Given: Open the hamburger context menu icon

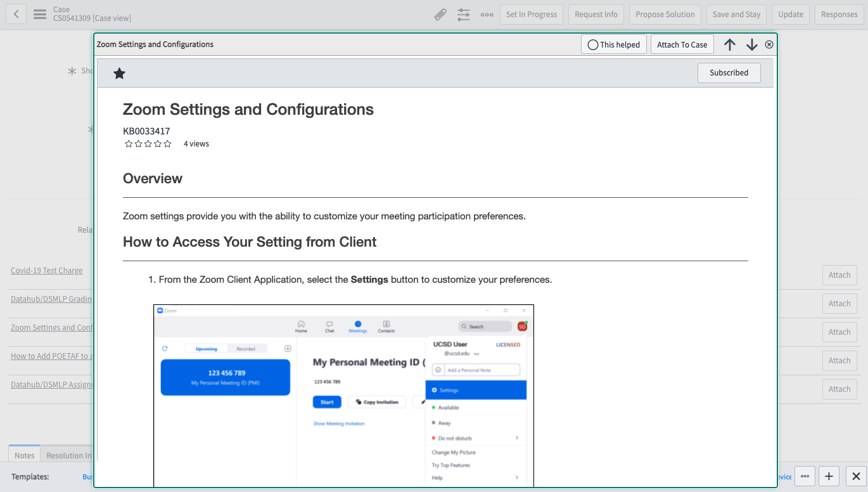Looking at the screenshot, I should click(40, 15).
